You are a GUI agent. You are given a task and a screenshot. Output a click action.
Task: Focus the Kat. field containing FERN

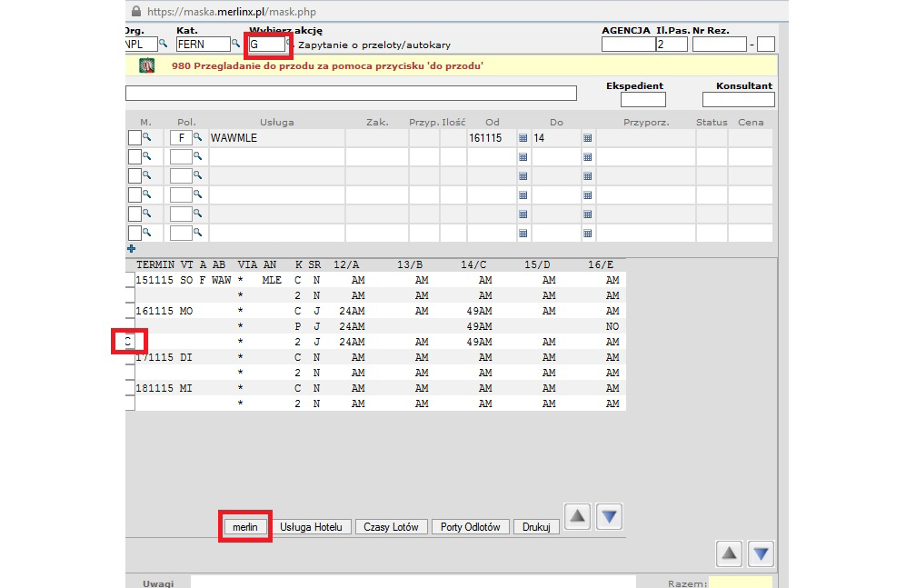point(204,44)
